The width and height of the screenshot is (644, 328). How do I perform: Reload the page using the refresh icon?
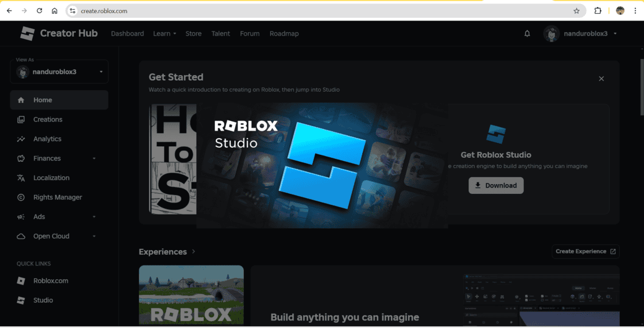tap(39, 11)
